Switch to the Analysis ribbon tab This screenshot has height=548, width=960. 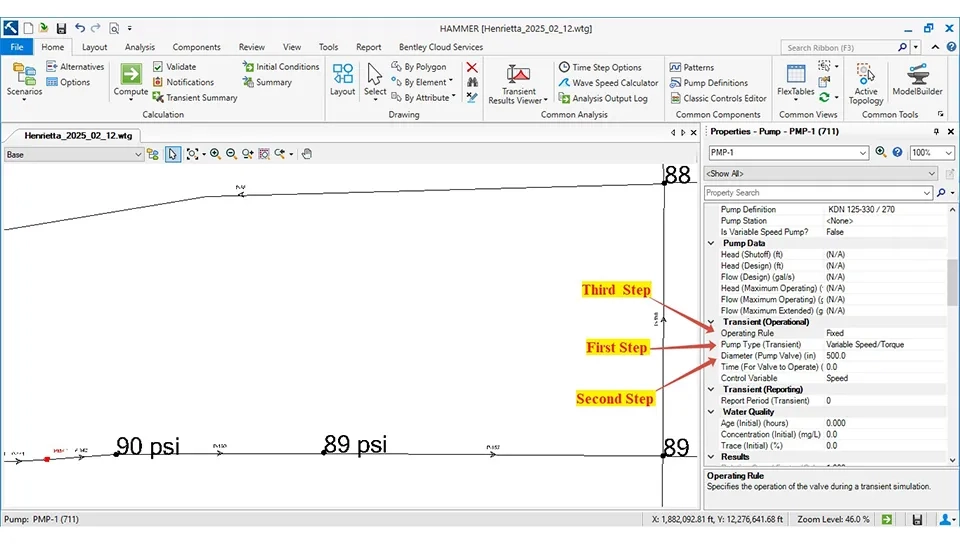pos(139,47)
